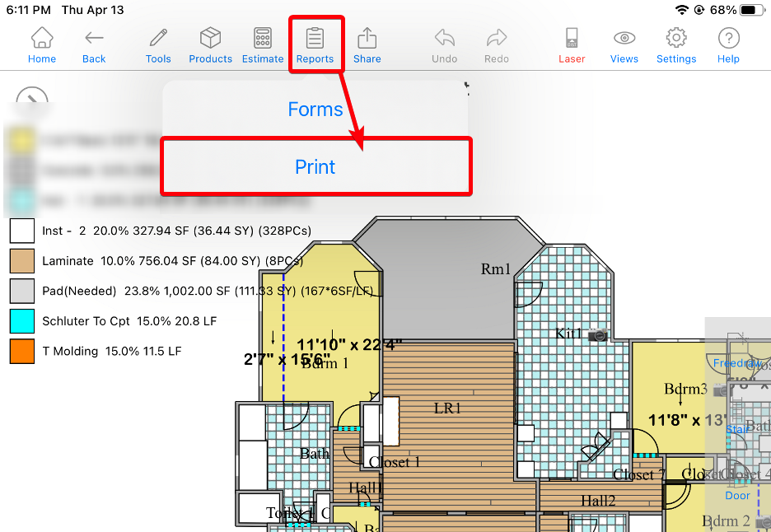Tap the camera icon beside Bdrm3
The image size is (771, 532).
pos(721,390)
